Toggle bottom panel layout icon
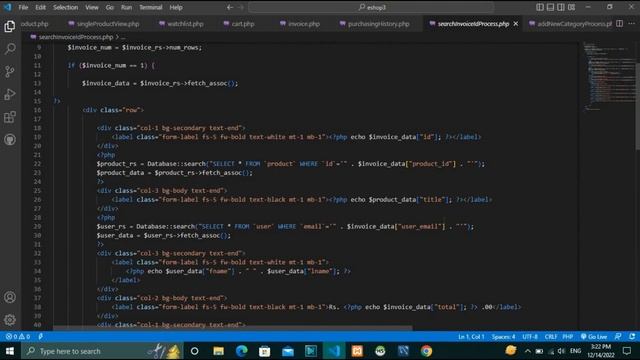The image size is (640, 360). click(x=551, y=7)
